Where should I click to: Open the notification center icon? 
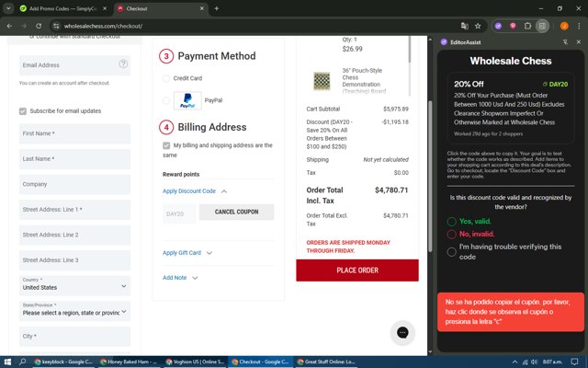pyautogui.click(x=574, y=362)
